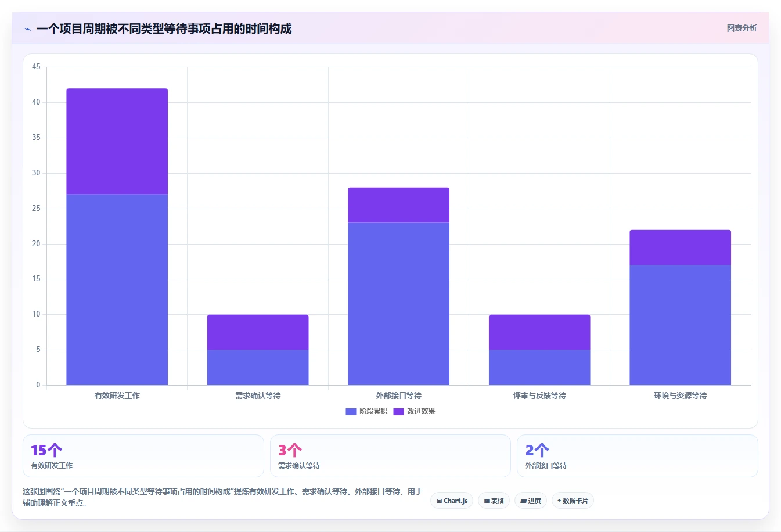Click the blue 阶段累积 legend color box
This screenshot has width=781, height=532.
351,412
